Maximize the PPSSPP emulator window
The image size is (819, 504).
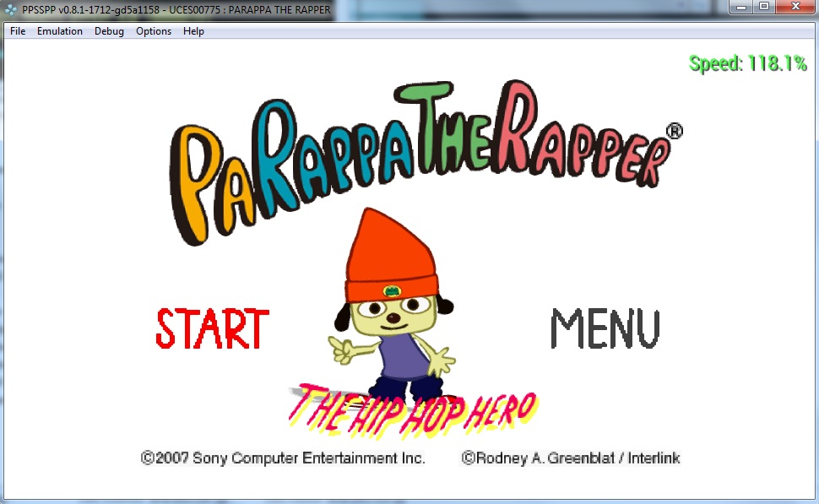(x=764, y=7)
